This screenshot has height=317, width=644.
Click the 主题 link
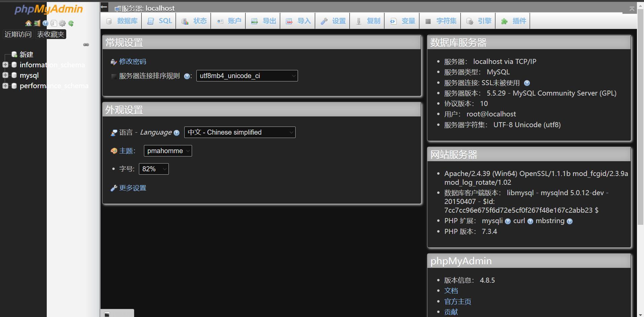pos(126,151)
